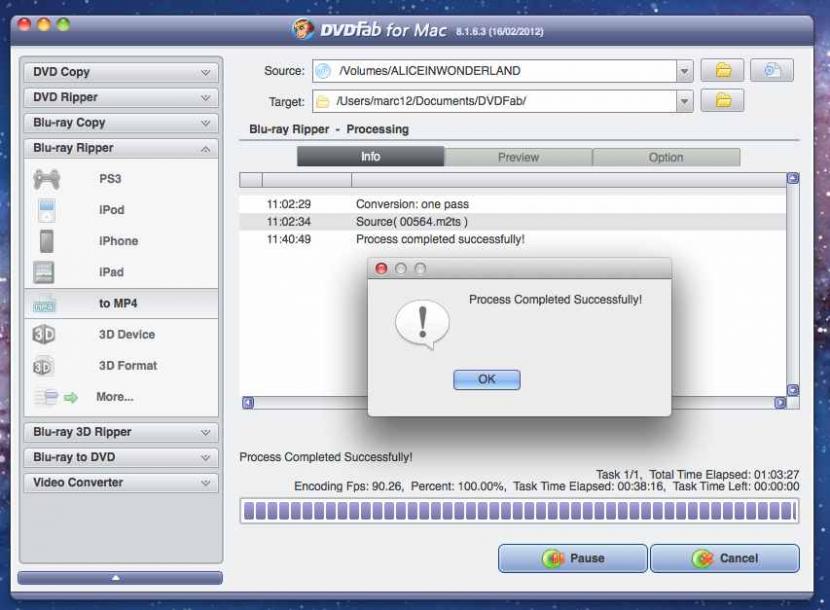Open the Source path dropdown

tap(684, 70)
